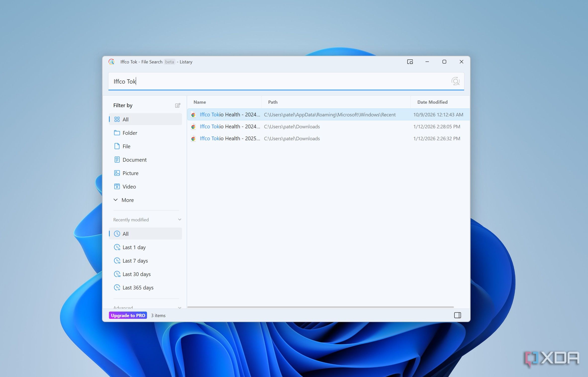Select Iffco Tokio Health - 2025 result

pos(328,139)
